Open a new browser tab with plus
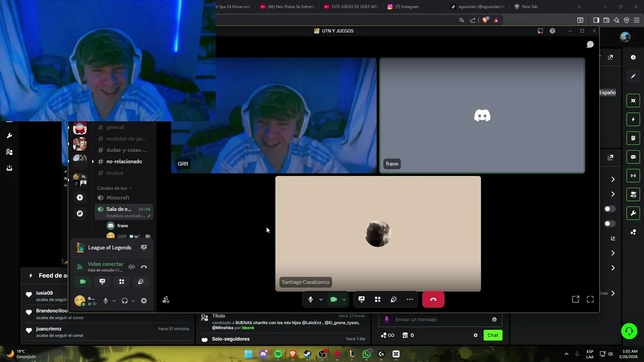 [x=579, y=7]
